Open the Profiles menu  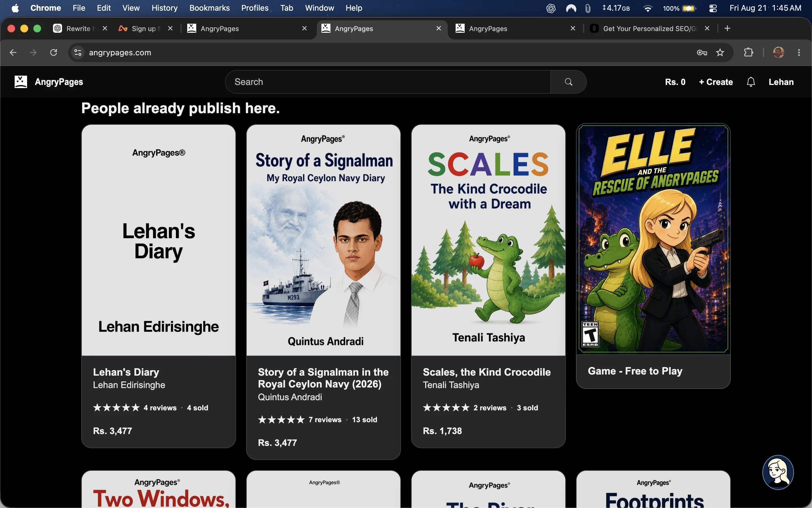pos(255,8)
